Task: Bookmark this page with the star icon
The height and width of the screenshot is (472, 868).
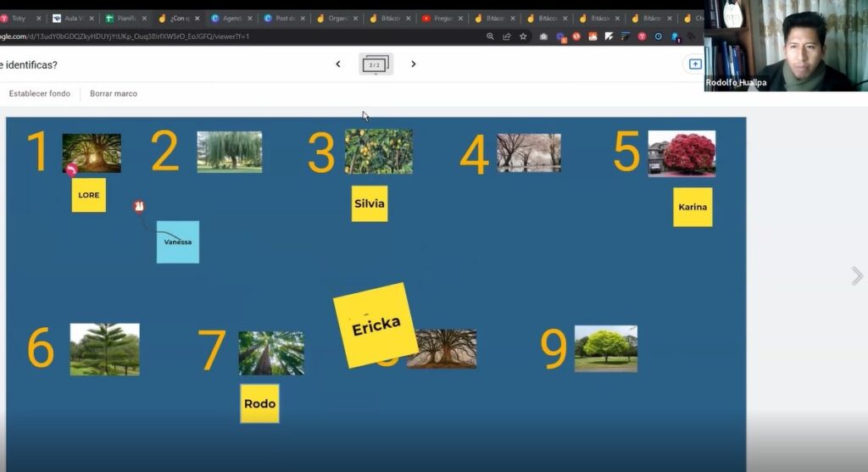Action: coord(523,36)
